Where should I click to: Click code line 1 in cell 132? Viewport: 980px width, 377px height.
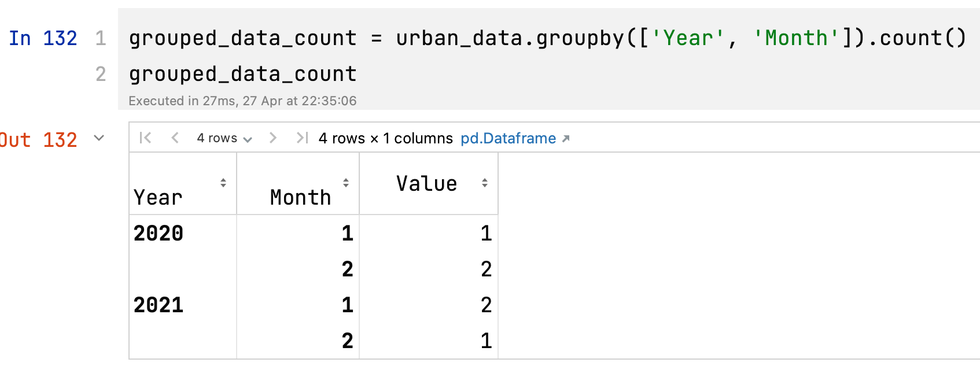tap(547, 38)
